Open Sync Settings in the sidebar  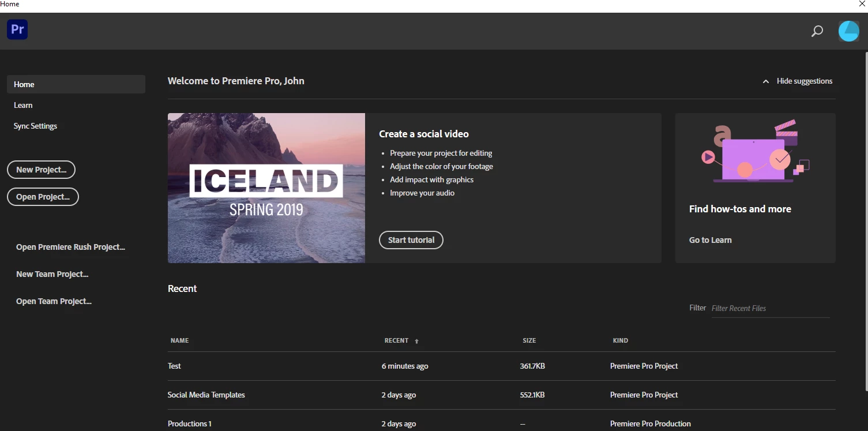(35, 126)
